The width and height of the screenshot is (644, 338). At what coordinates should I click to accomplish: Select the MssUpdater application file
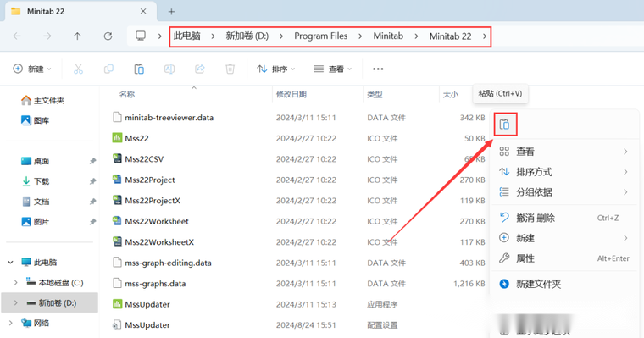pyautogui.click(x=142, y=304)
